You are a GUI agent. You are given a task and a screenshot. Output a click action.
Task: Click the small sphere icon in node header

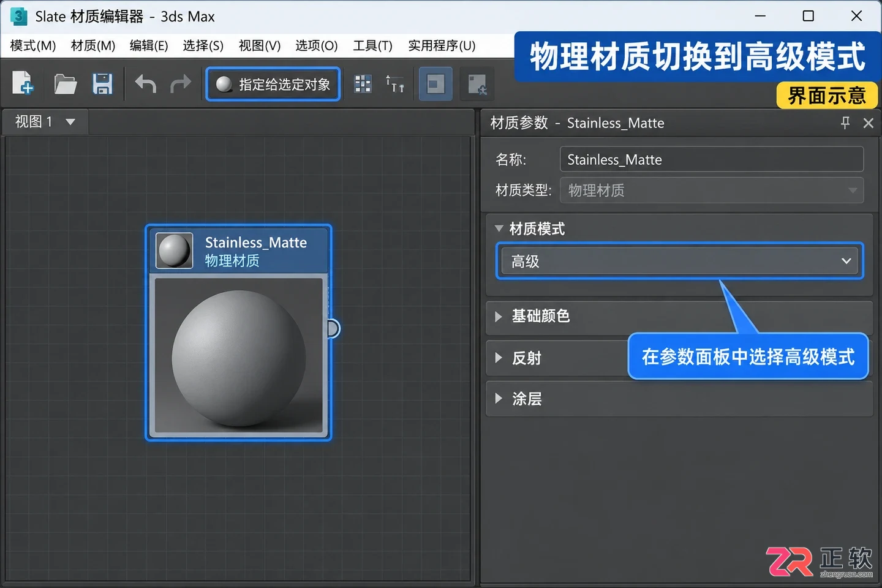pos(175,251)
